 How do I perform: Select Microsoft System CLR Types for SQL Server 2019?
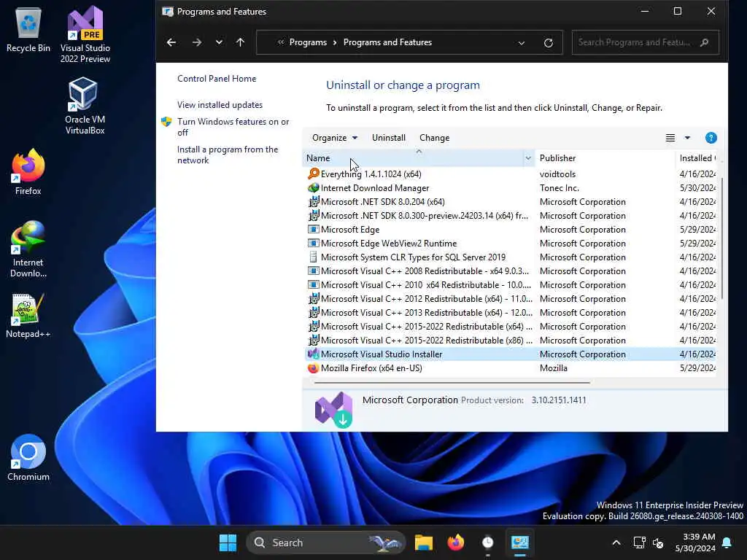tap(511, 257)
